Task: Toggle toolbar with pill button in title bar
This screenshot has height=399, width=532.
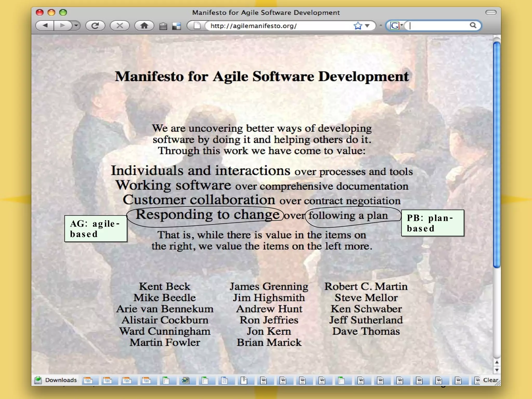Action: coord(491,12)
